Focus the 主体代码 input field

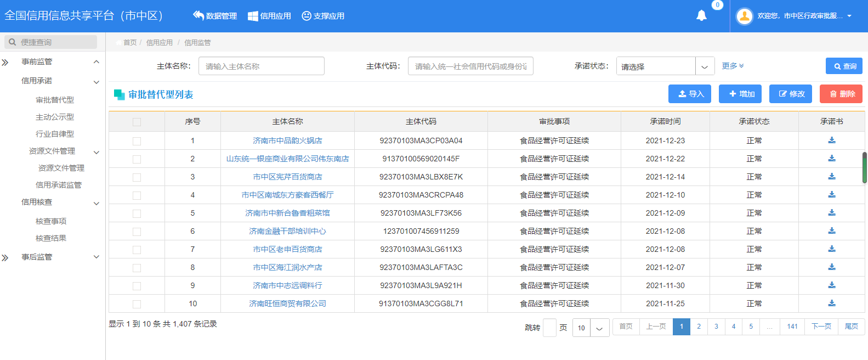470,66
